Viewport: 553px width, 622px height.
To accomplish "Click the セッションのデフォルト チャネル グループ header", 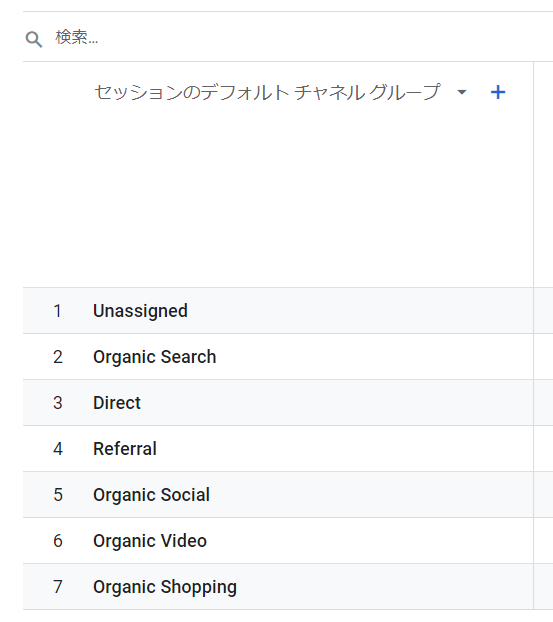I will [x=267, y=92].
